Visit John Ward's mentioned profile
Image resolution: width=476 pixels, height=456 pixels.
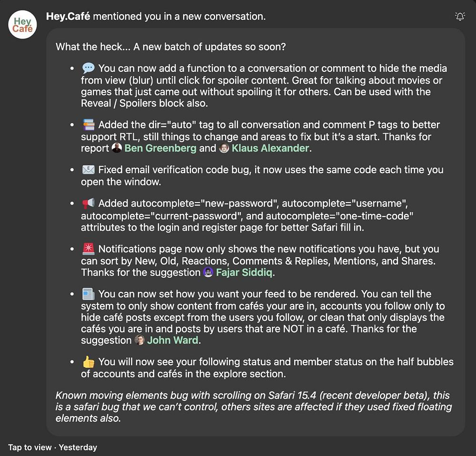click(x=172, y=340)
